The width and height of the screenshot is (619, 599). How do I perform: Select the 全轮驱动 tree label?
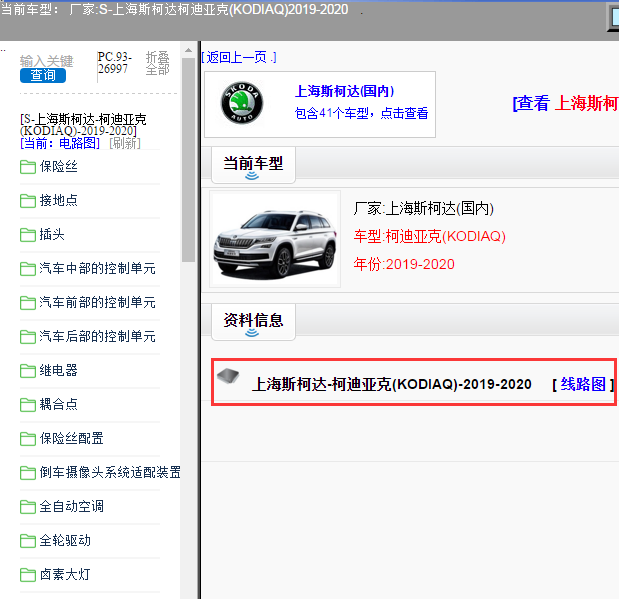65,540
